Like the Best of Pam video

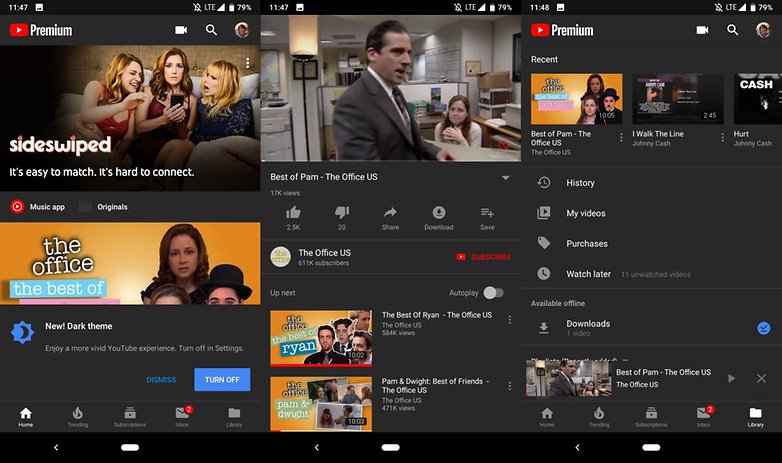(293, 218)
